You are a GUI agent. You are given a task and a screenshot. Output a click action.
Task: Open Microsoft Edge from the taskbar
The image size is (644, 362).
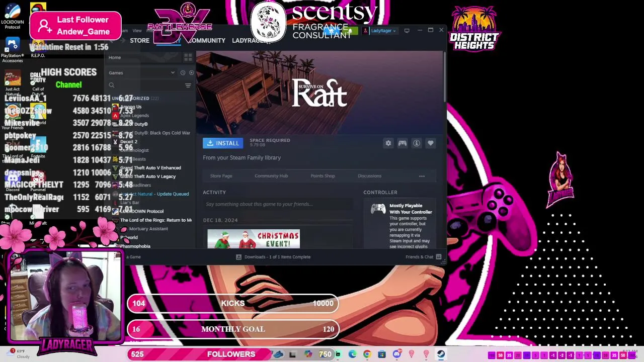tap(353, 354)
